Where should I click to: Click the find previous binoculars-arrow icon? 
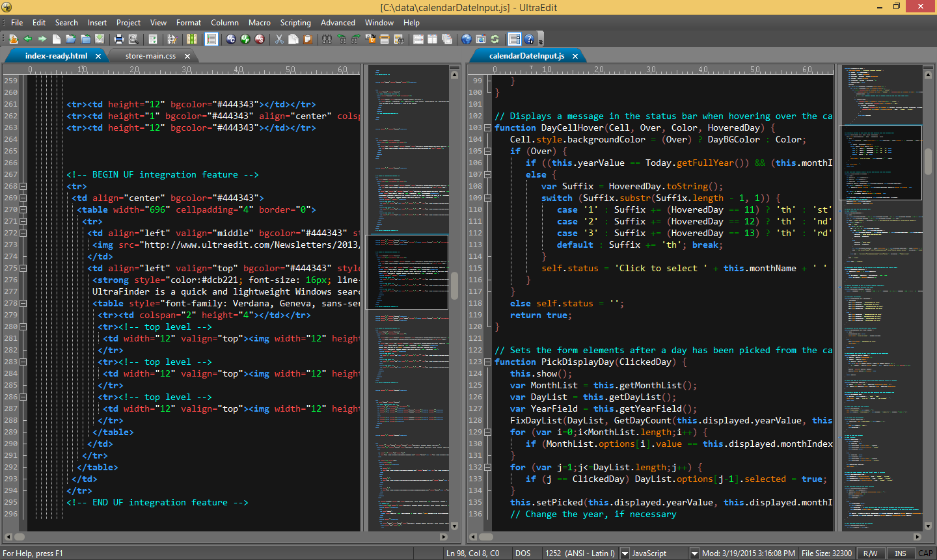(342, 39)
